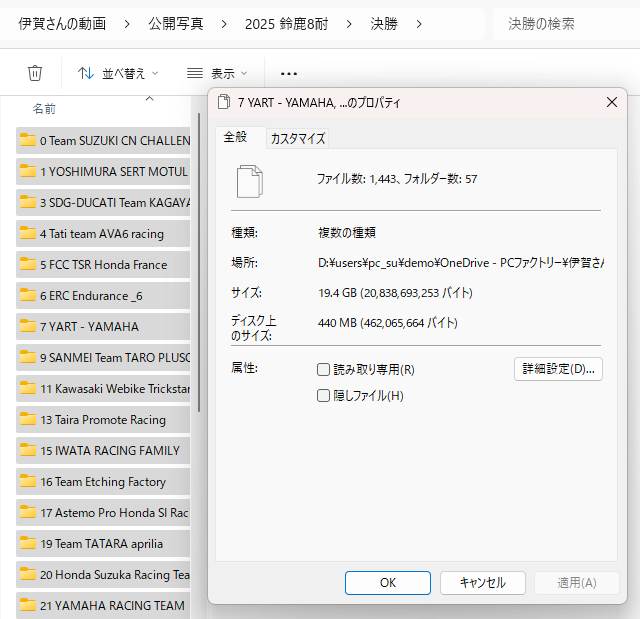The height and width of the screenshot is (619, 640).
Task: Switch to the カスタマイズ tab
Action: tap(298, 139)
